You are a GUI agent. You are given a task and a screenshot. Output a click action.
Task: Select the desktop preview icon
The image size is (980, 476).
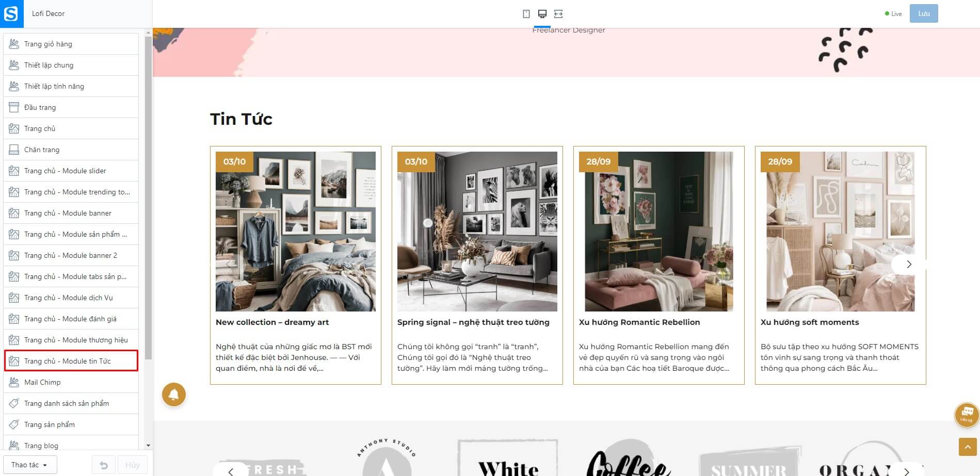tap(542, 14)
